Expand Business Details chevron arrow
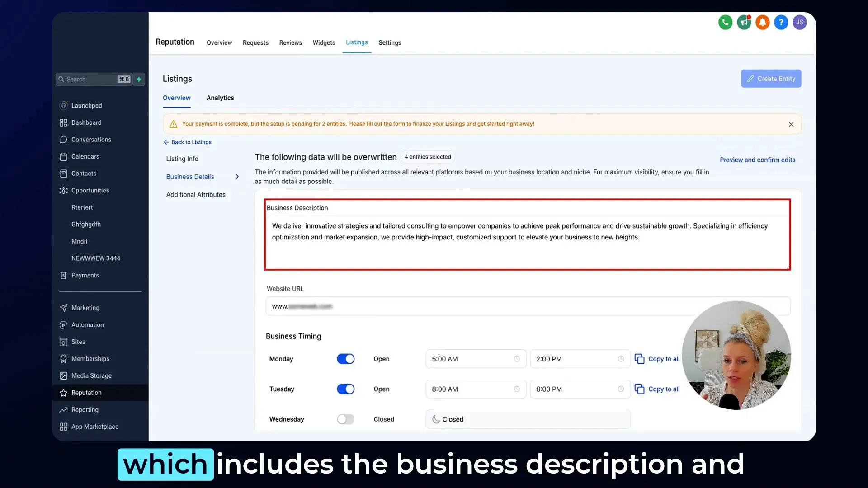Image resolution: width=868 pixels, height=488 pixels. 237,177
